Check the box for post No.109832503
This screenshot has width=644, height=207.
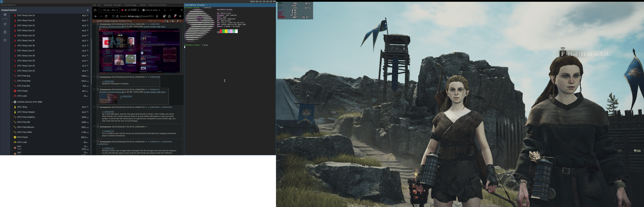(x=98, y=77)
